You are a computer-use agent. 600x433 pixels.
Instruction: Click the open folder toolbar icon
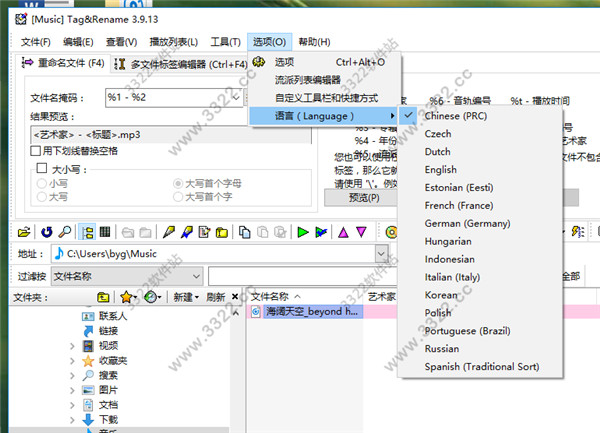(x=24, y=232)
